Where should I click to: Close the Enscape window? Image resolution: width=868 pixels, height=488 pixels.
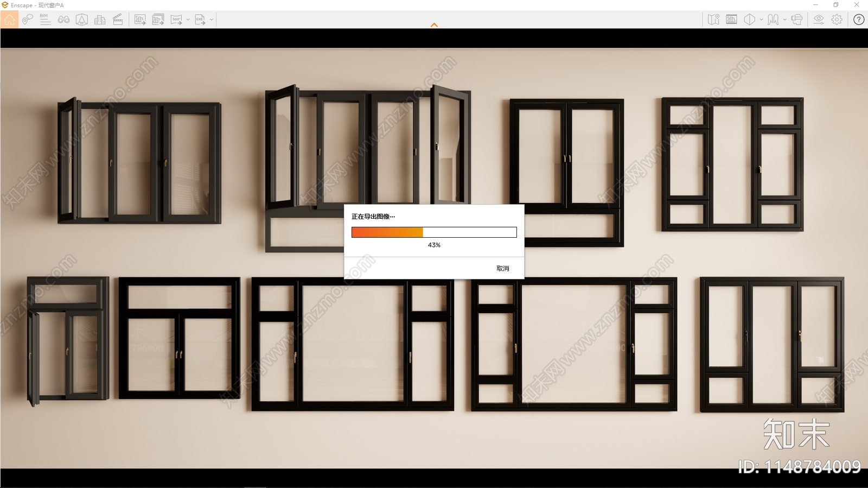pyautogui.click(x=857, y=5)
